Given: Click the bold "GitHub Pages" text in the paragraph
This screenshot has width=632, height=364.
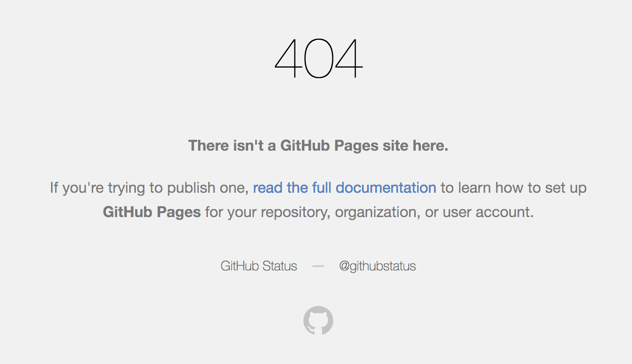Looking at the screenshot, I should (x=152, y=212).
